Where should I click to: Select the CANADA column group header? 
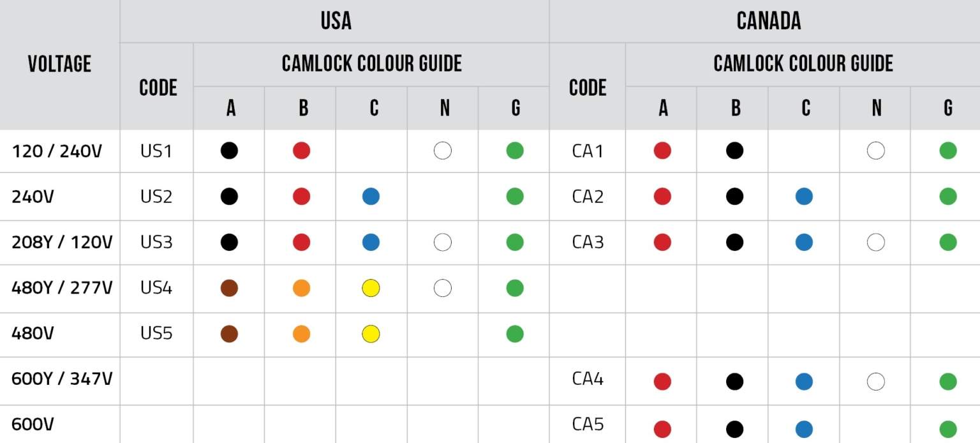pos(768,21)
